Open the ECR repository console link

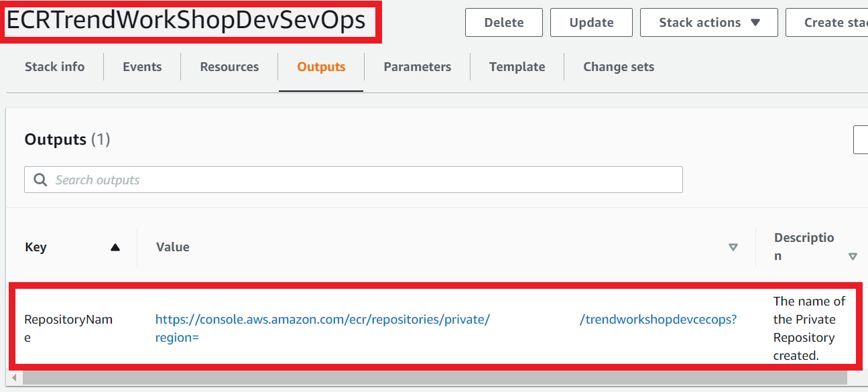pos(446,328)
